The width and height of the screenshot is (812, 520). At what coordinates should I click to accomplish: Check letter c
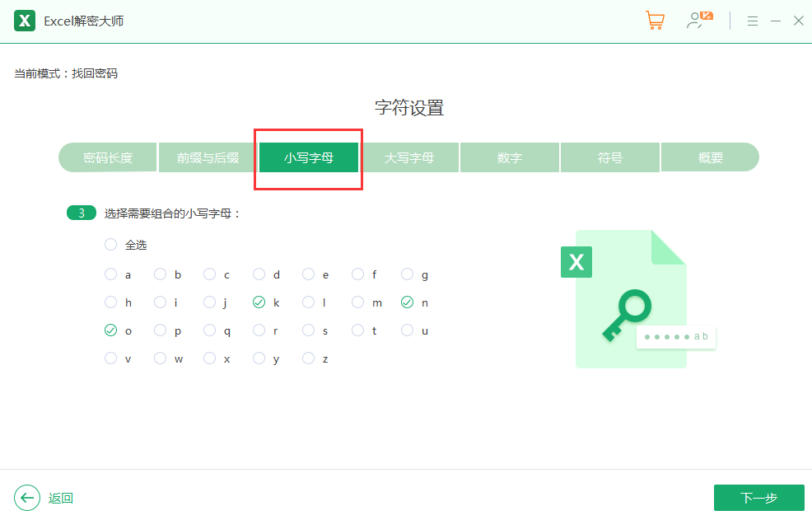pyautogui.click(x=210, y=274)
